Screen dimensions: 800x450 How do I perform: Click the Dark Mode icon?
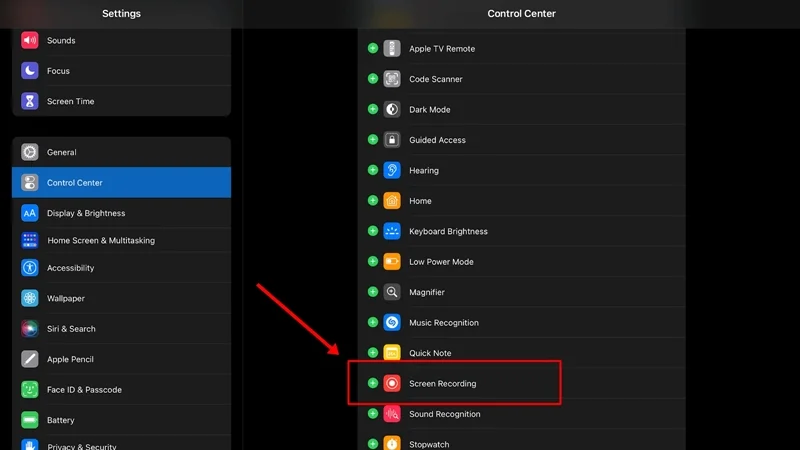(392, 109)
